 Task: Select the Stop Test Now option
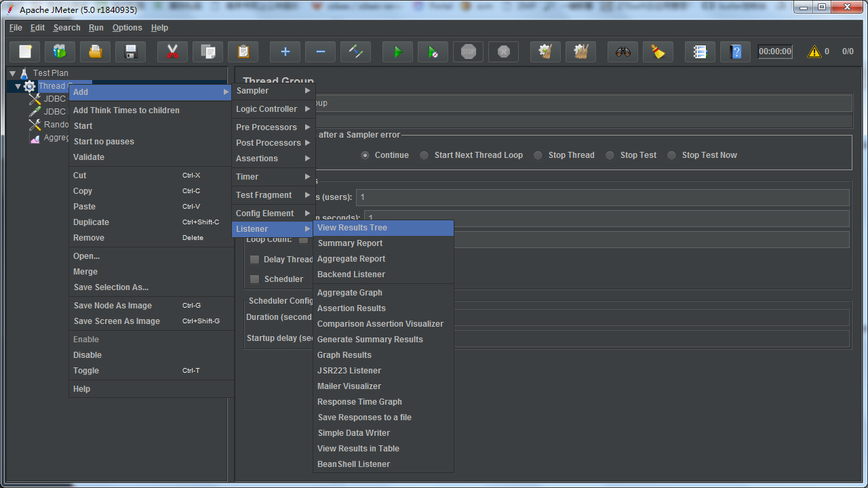(x=671, y=155)
